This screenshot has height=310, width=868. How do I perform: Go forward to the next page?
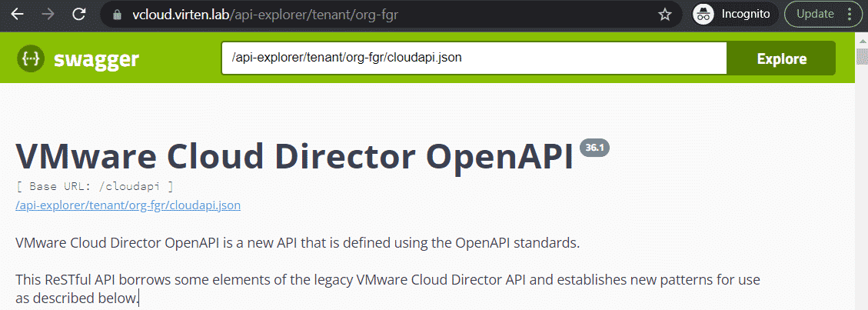click(x=48, y=15)
